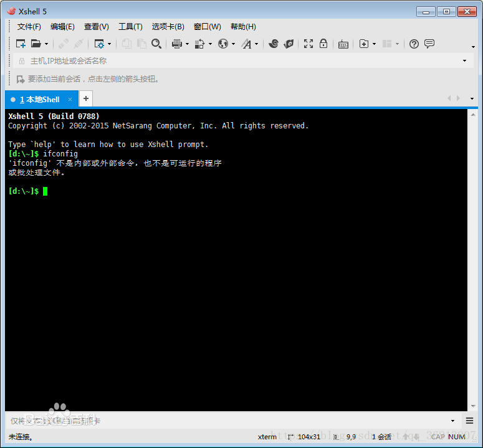Open the 查看(V) menu

point(97,27)
